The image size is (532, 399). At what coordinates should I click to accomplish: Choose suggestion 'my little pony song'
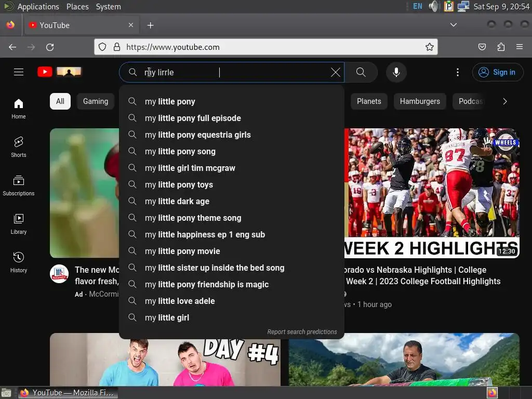(x=232, y=151)
